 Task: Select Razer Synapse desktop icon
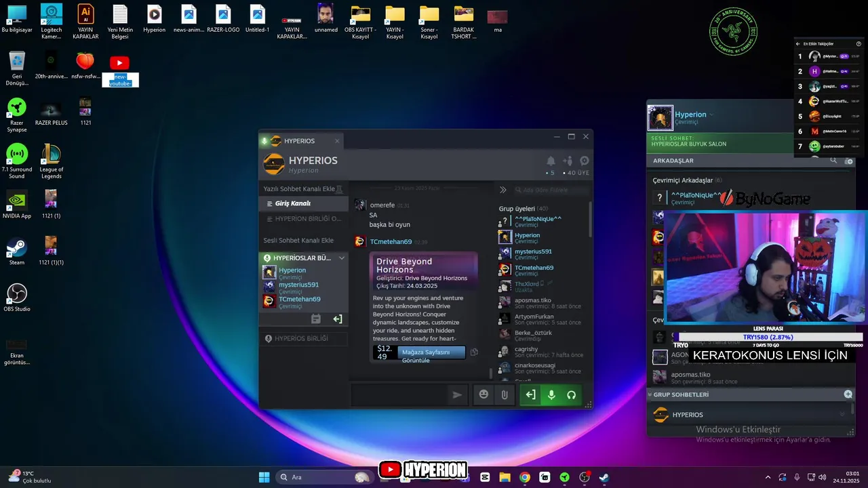click(17, 115)
